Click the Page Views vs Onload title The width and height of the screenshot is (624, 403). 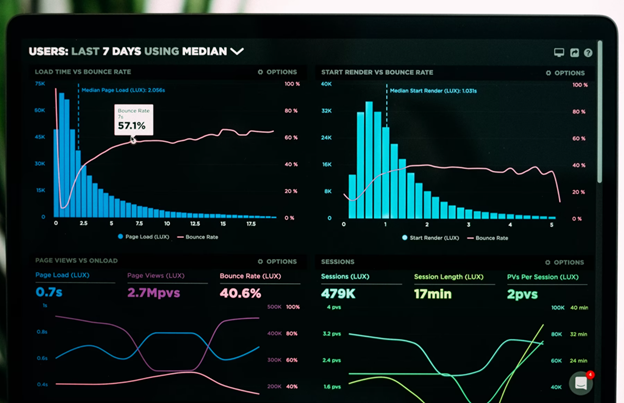76,261
